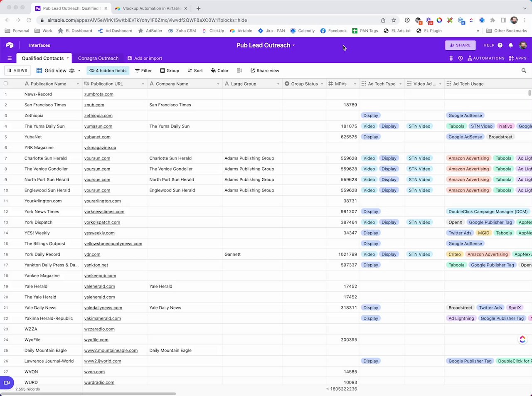Open the yaledailynews.com link
Viewport: 532px width, 396px height.
[x=103, y=308]
